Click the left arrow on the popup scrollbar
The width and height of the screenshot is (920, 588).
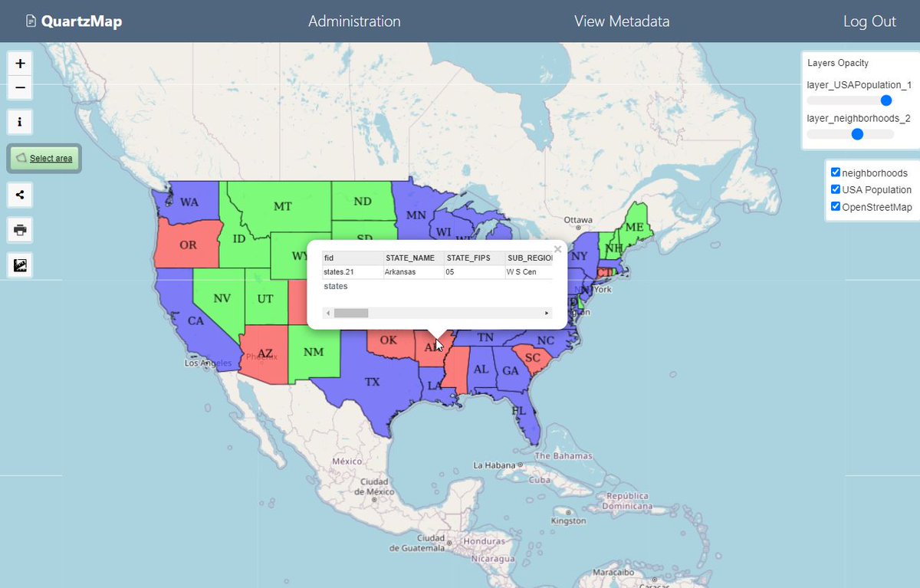[x=327, y=313]
